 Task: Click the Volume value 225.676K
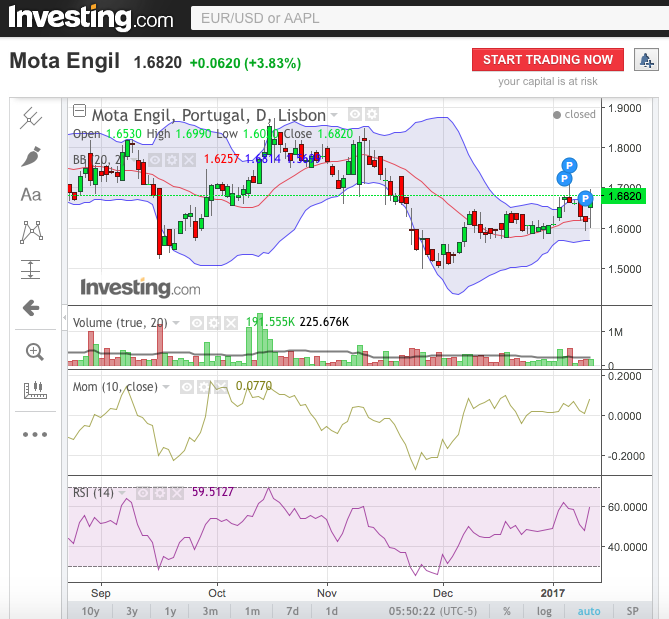[324, 322]
